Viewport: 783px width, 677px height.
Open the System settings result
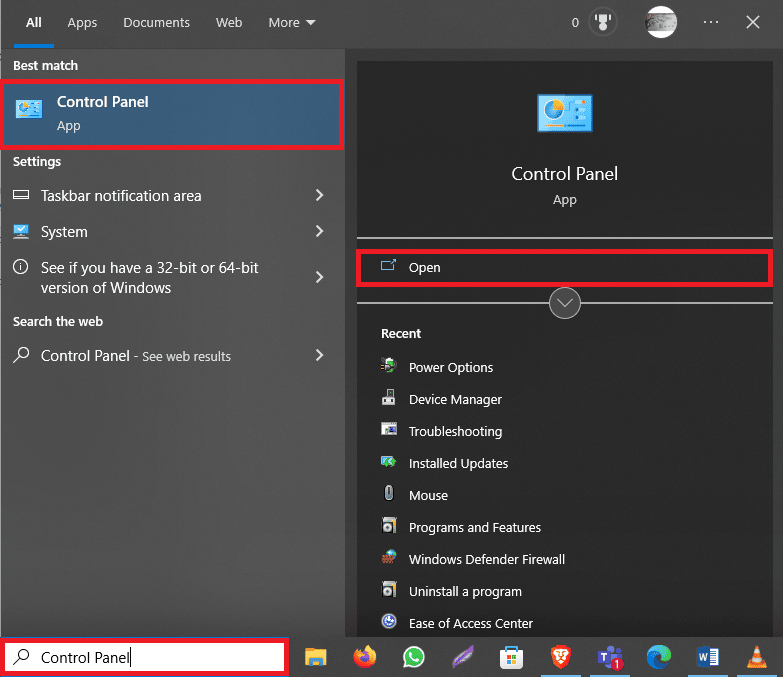172,231
